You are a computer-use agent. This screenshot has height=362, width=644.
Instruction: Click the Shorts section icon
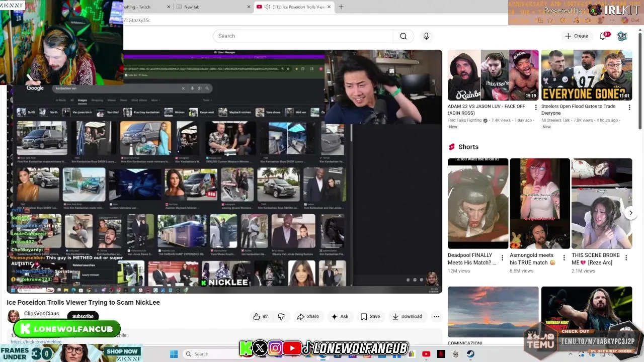coord(452,147)
